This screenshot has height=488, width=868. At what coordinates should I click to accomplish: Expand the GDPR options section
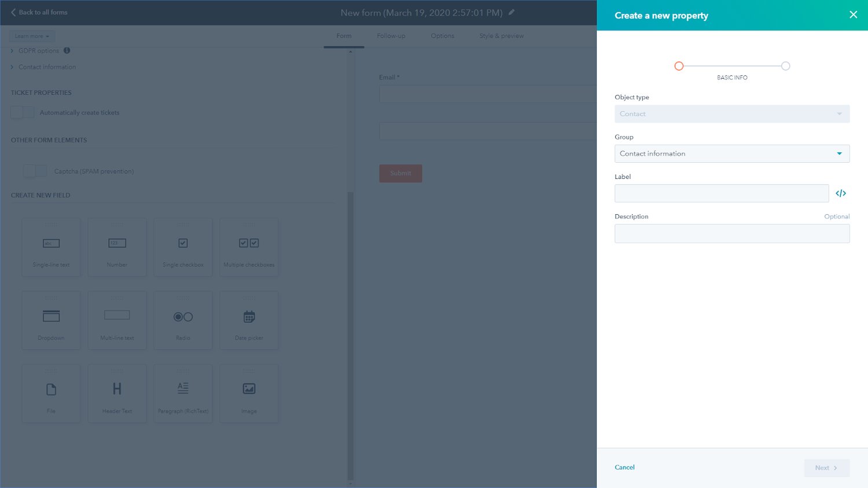pos(38,51)
